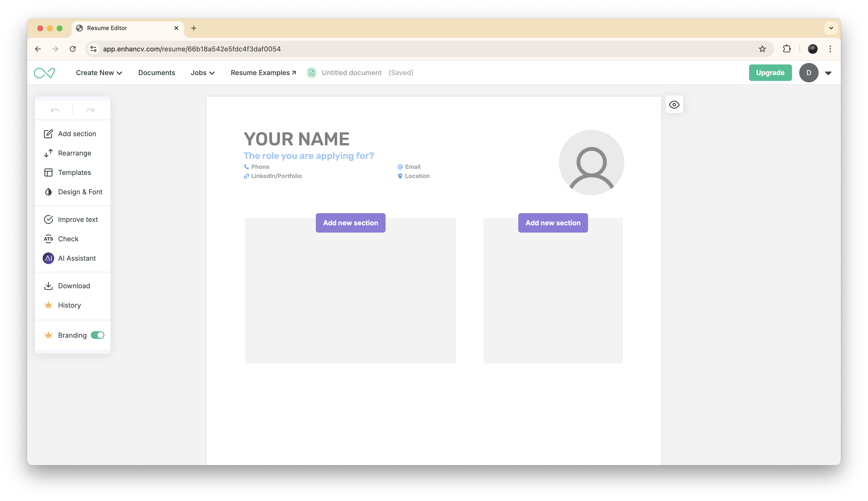Open site information icon in address bar
Viewport: 868px width, 501px height.
(x=93, y=49)
